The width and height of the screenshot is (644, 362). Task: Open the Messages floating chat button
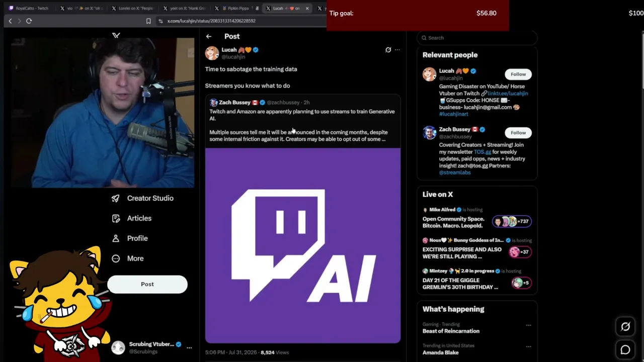(625, 349)
